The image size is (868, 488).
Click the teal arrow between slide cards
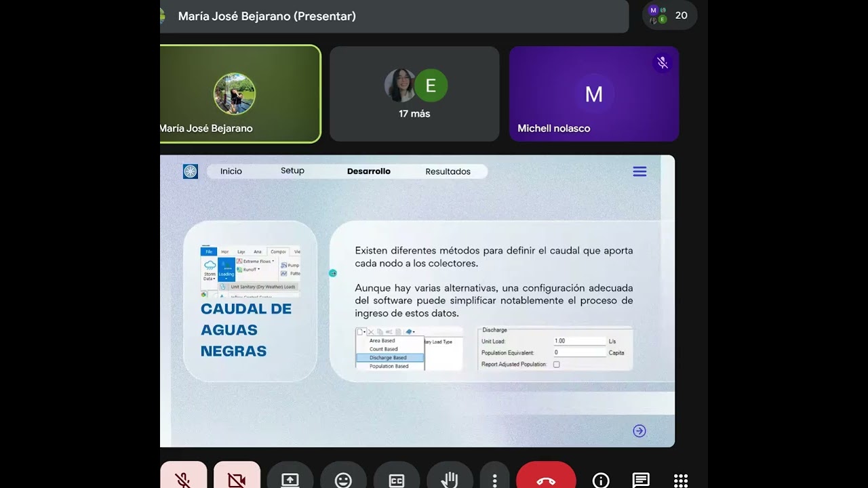pos(332,273)
